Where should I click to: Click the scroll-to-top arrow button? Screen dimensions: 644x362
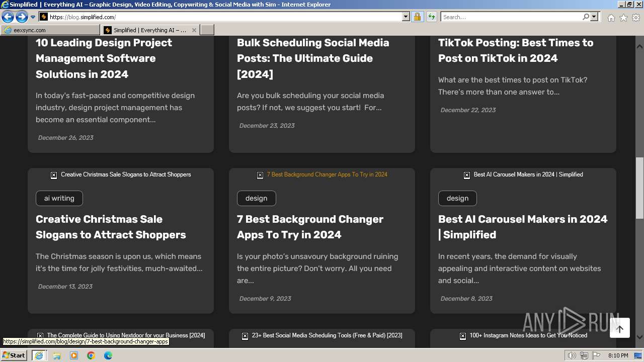620,329
